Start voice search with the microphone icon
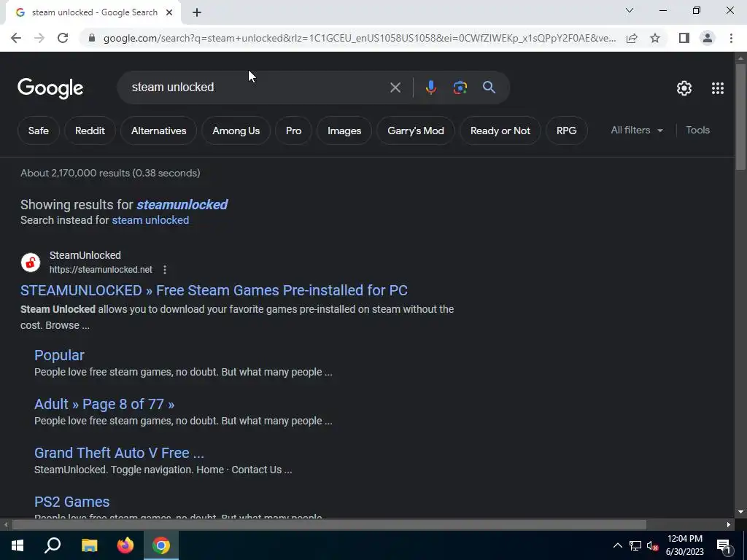The image size is (747, 560). 430,87
